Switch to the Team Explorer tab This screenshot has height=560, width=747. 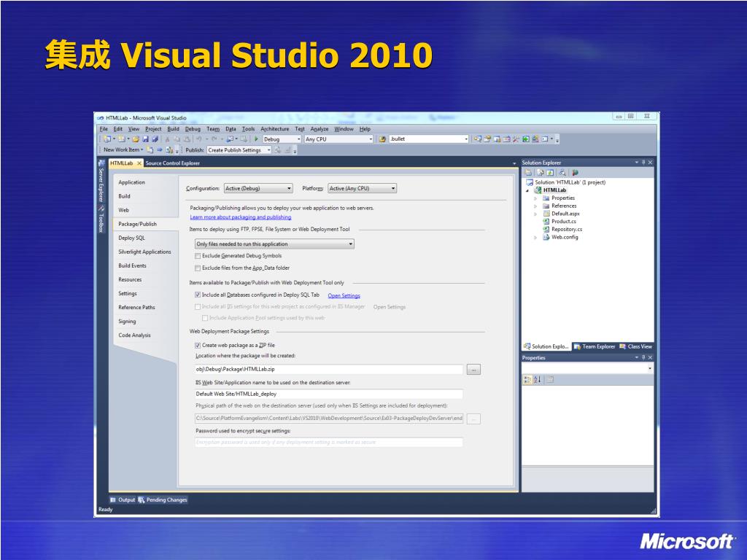pyautogui.click(x=595, y=346)
